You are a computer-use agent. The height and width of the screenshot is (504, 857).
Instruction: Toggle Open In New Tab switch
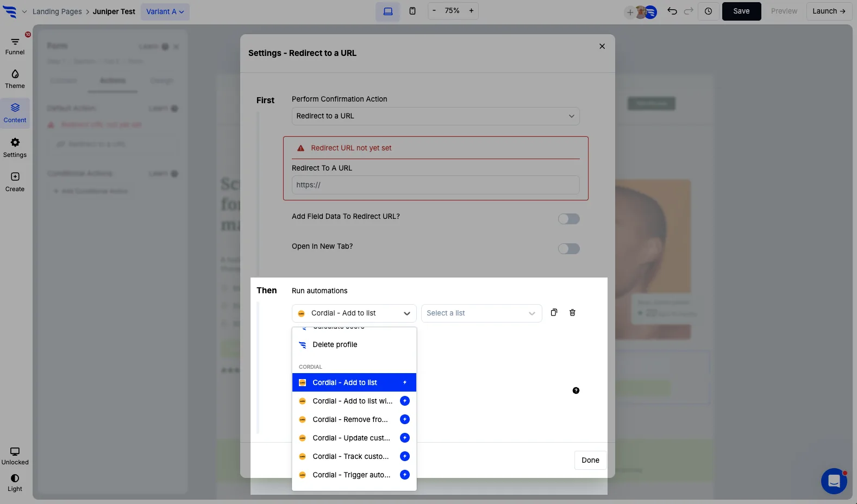click(569, 249)
